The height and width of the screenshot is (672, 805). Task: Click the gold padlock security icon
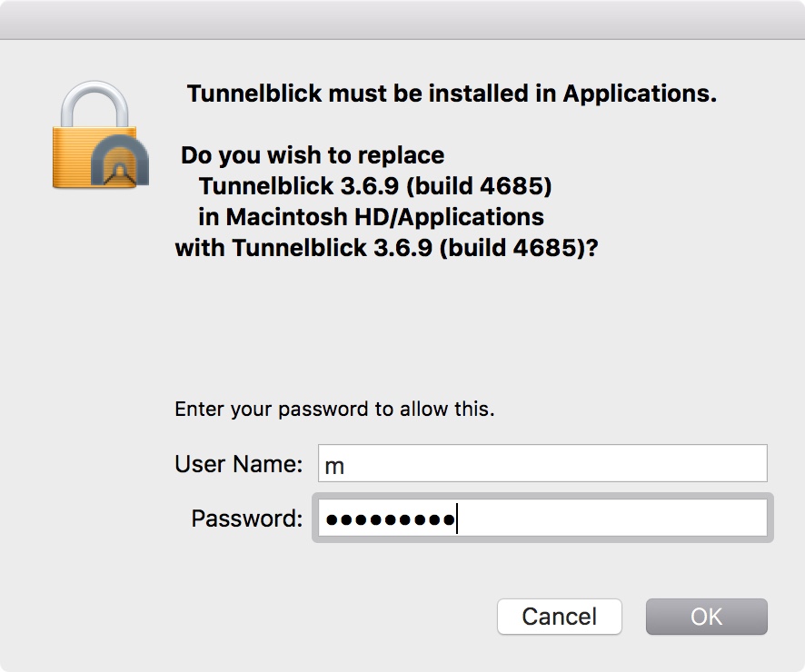pos(95,136)
